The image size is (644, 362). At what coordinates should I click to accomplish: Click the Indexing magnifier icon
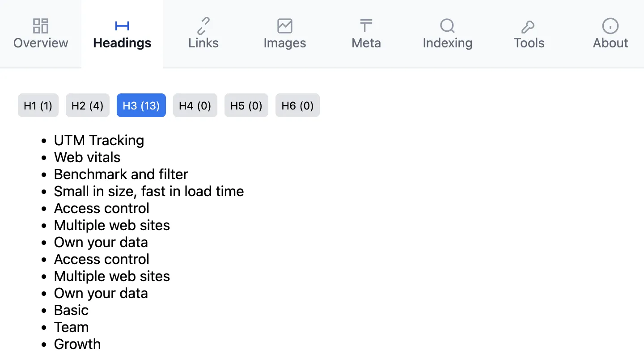[447, 26]
